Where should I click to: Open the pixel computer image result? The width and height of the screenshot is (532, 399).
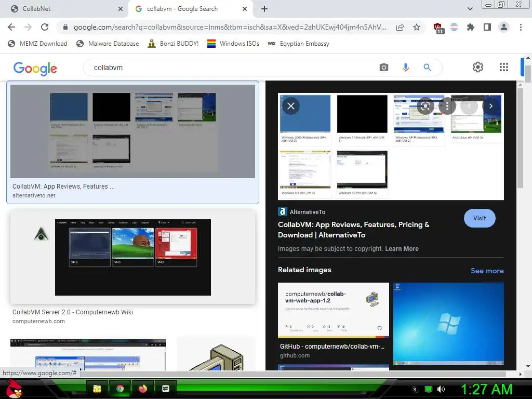(216, 354)
